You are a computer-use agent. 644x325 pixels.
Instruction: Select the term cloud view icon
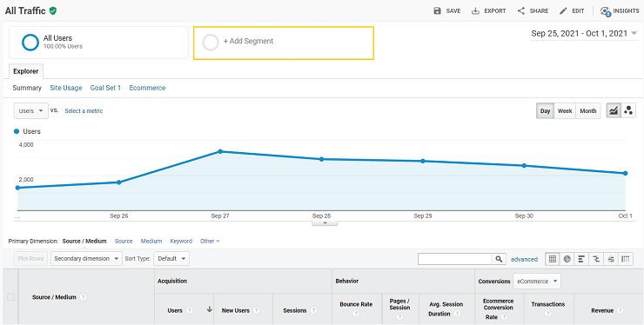pos(611,259)
